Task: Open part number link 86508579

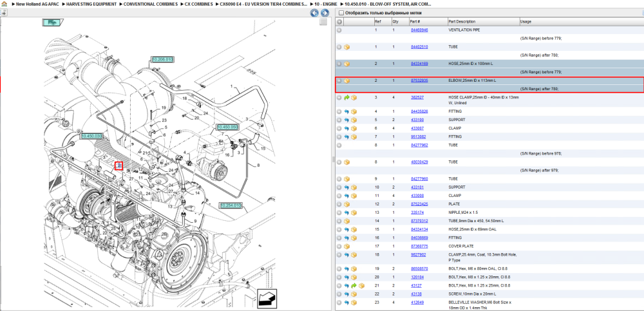Action: 419,269
